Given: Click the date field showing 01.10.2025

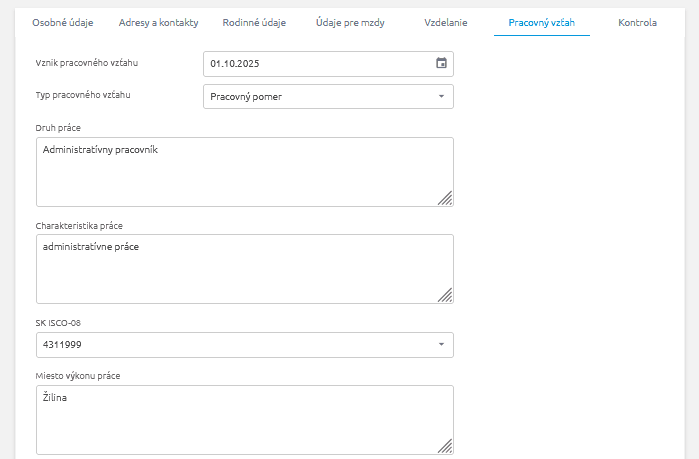Looking at the screenshot, I should [x=315, y=64].
